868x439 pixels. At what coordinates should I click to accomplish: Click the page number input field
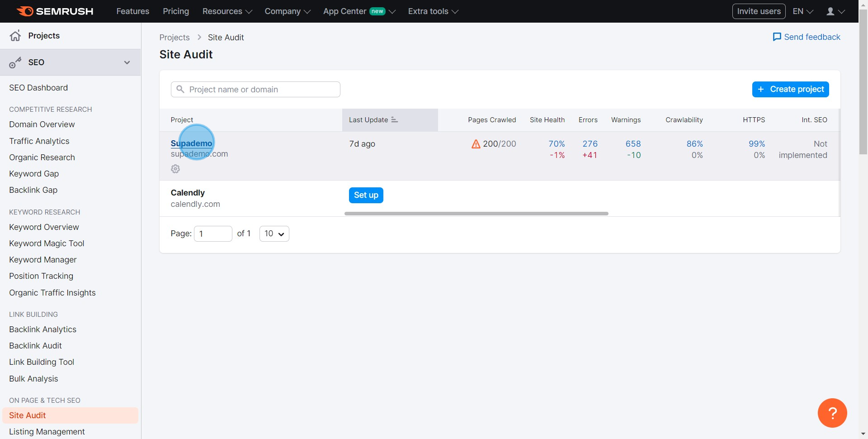point(213,234)
